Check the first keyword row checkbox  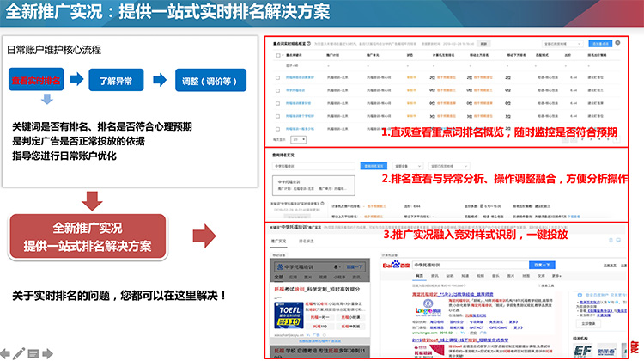[276, 76]
